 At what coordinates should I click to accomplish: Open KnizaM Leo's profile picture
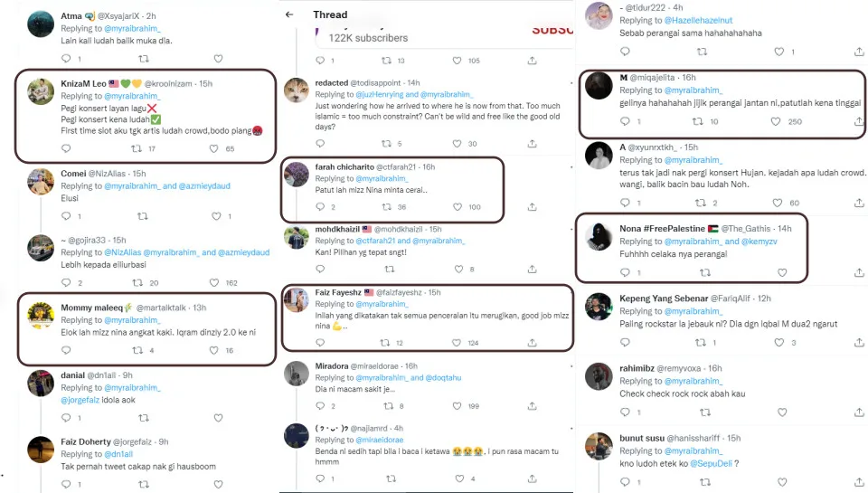click(x=41, y=91)
